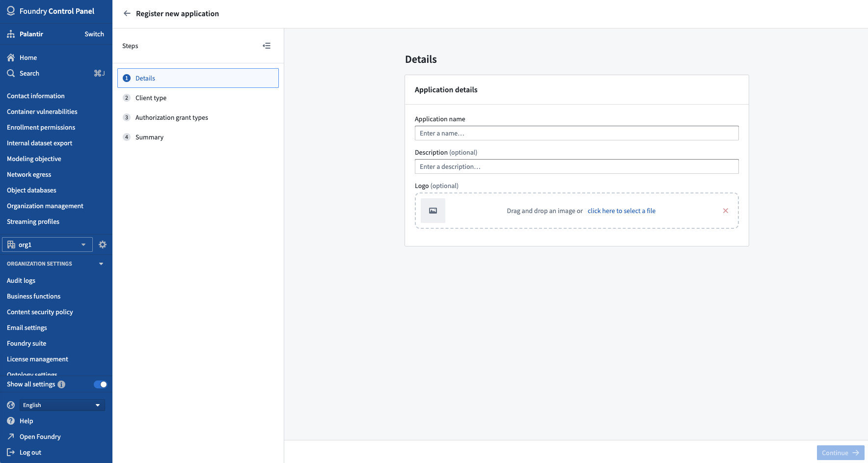The width and height of the screenshot is (868, 463).
Task: Click the Continue button
Action: coord(841,453)
